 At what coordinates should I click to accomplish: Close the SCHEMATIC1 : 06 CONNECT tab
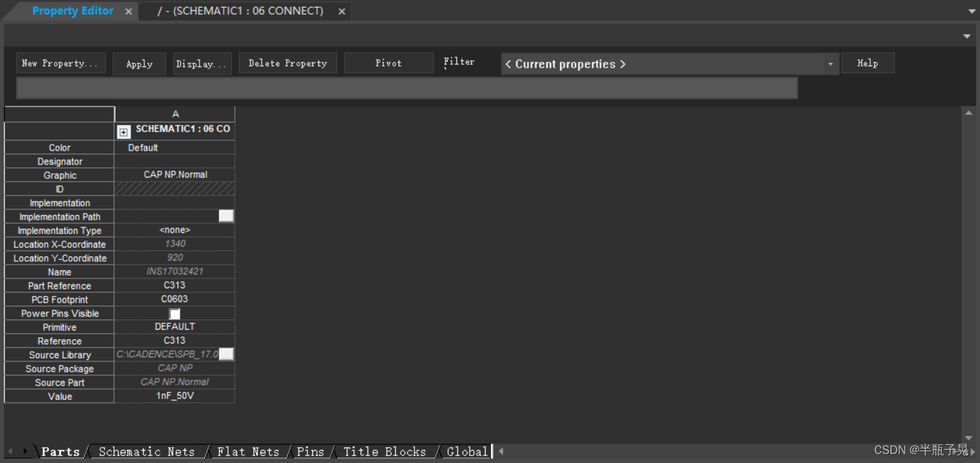pos(342,12)
